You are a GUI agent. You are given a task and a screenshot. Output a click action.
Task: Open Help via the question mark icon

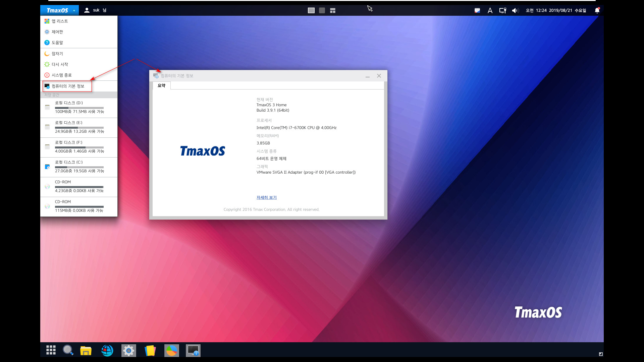47,43
